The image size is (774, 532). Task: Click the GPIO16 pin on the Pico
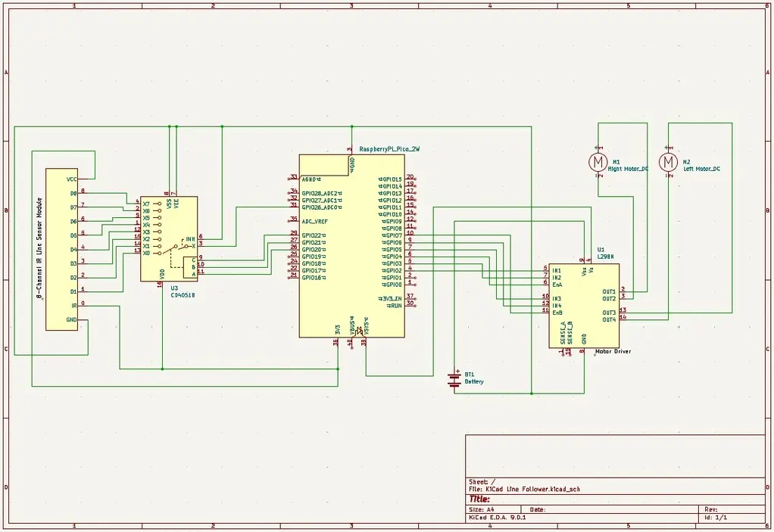tap(314, 278)
